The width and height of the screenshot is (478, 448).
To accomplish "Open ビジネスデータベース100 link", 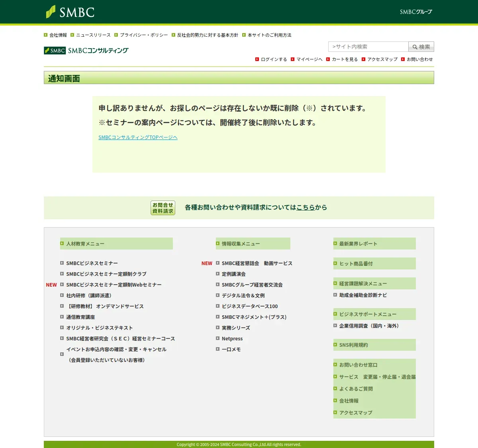I will (x=250, y=307).
